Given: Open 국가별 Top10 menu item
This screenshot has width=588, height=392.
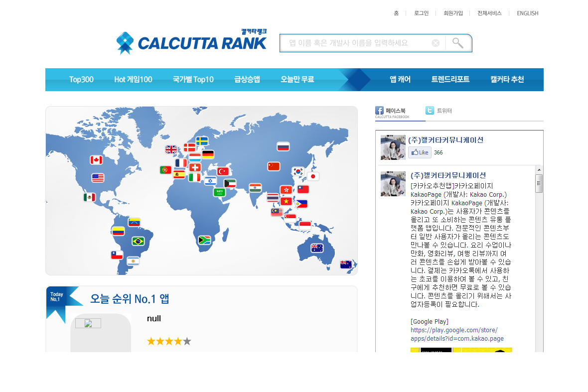Looking at the screenshot, I should click(x=193, y=80).
